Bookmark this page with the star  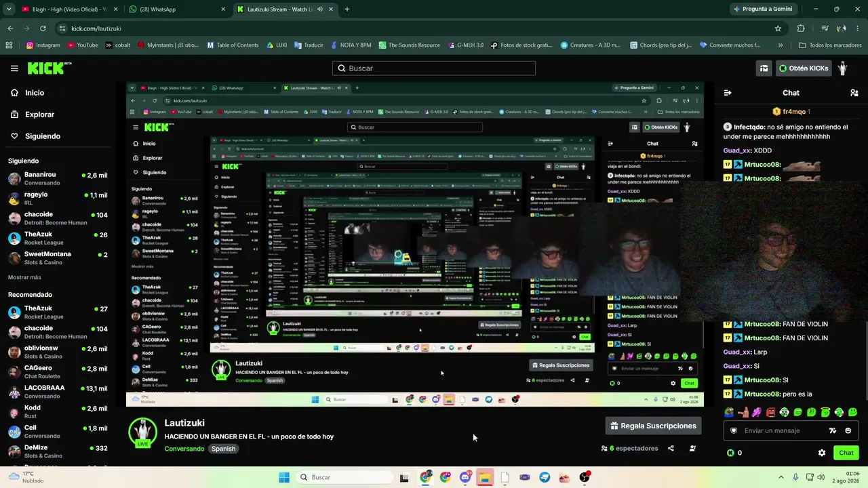pos(778,28)
